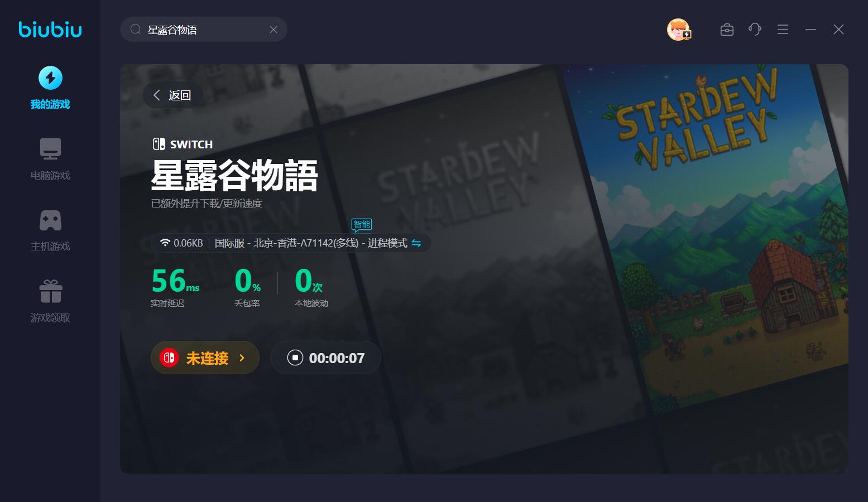
Task: Go back with the 返回 button
Action: (x=172, y=95)
